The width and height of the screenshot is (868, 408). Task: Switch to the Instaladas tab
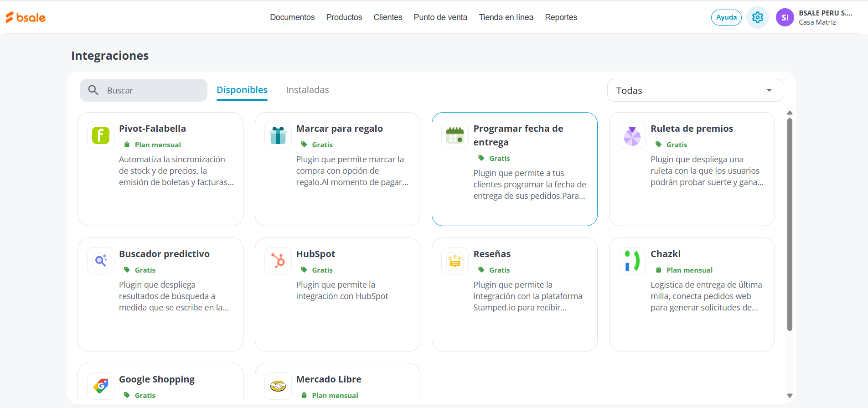pyautogui.click(x=307, y=90)
